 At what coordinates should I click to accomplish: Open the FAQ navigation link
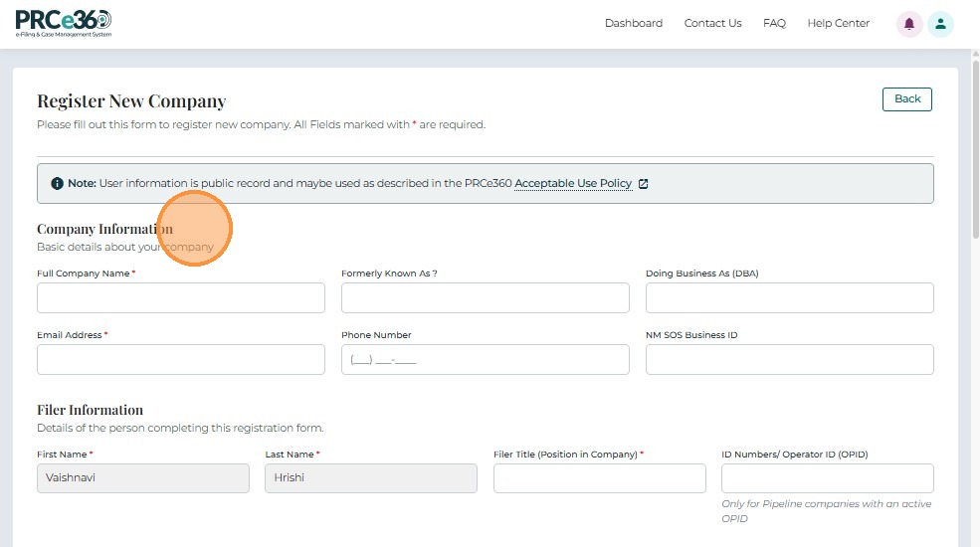[x=774, y=24]
